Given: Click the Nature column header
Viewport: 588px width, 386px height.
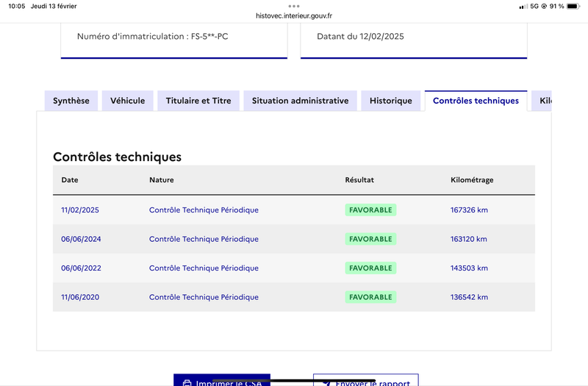Looking at the screenshot, I should [x=161, y=179].
